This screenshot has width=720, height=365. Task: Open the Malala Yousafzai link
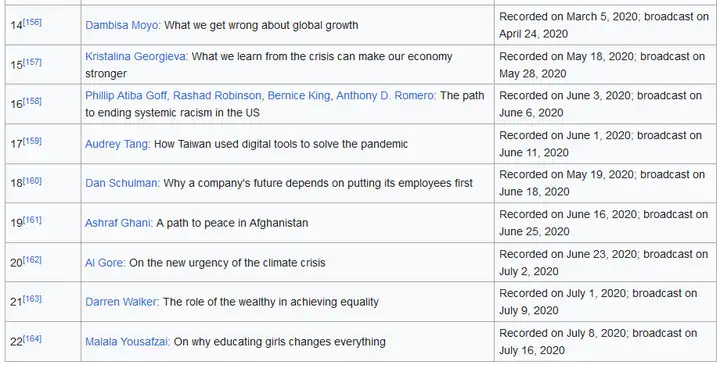point(126,342)
